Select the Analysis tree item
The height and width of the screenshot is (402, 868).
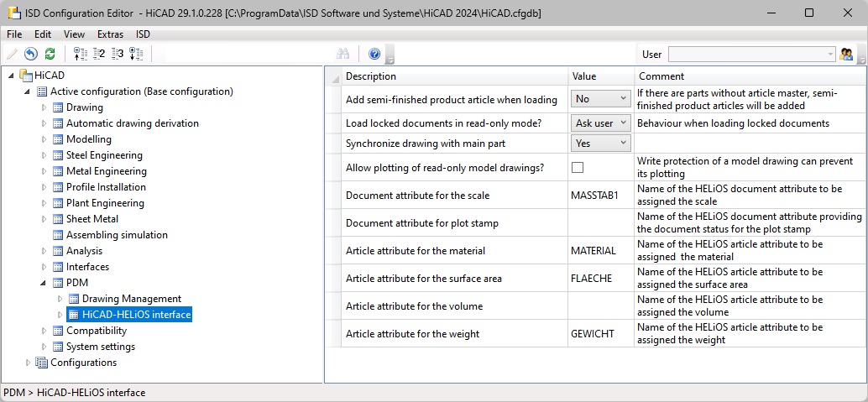pyautogui.click(x=84, y=251)
